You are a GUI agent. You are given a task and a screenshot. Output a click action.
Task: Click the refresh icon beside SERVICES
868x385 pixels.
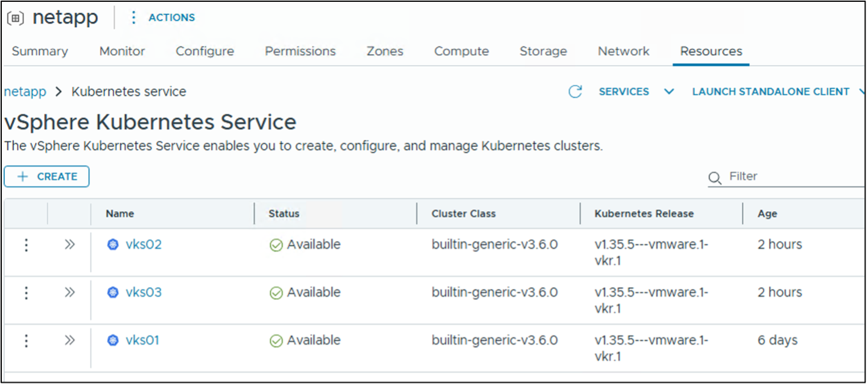point(575,92)
